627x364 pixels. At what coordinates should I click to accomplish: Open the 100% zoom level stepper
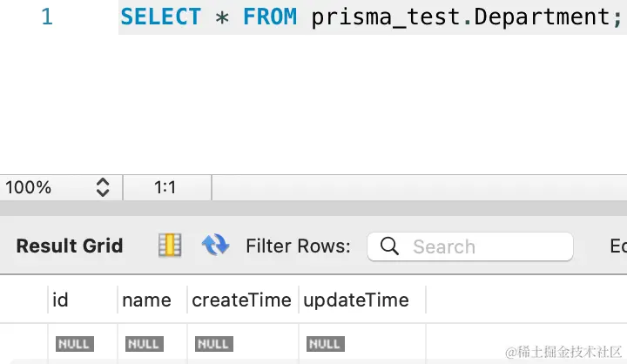pyautogui.click(x=102, y=187)
